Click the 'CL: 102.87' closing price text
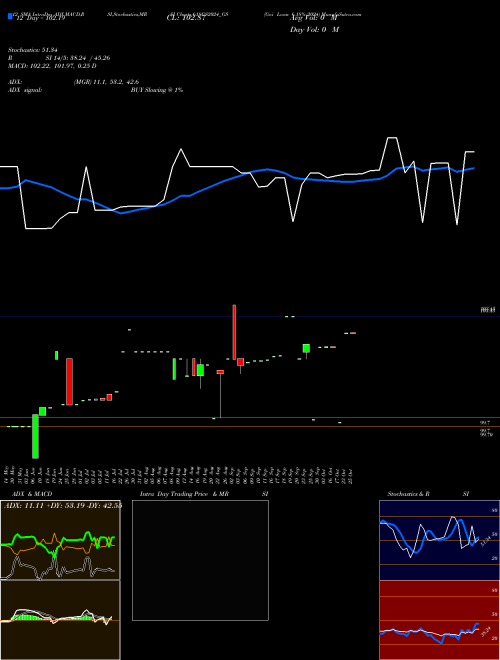500x660 pixels. [x=186, y=18]
